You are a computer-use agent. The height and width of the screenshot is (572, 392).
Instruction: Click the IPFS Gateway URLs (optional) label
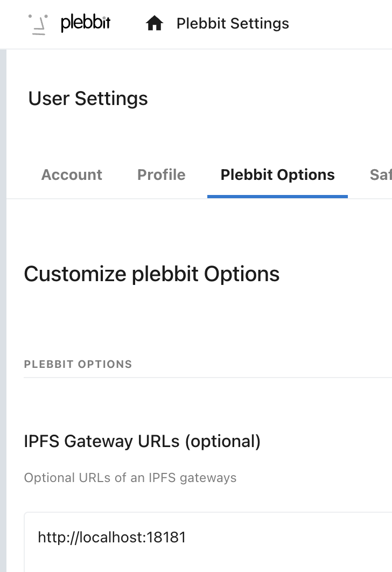pyautogui.click(x=142, y=442)
